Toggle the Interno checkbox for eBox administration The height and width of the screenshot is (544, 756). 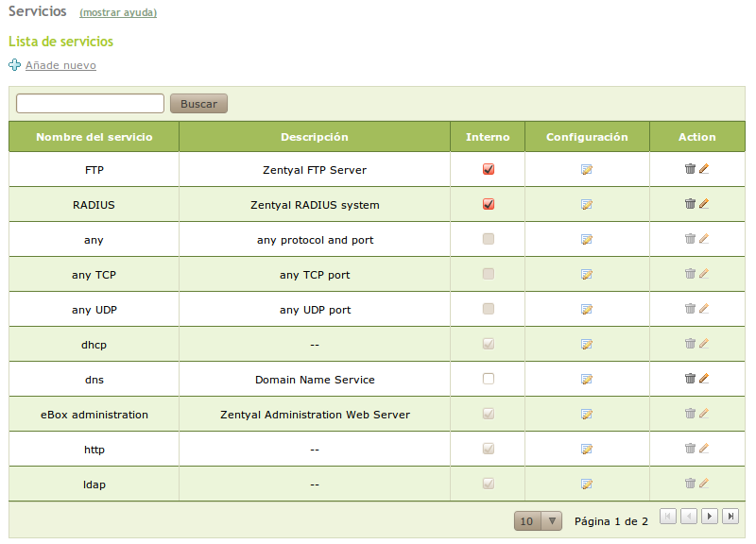coord(489,414)
